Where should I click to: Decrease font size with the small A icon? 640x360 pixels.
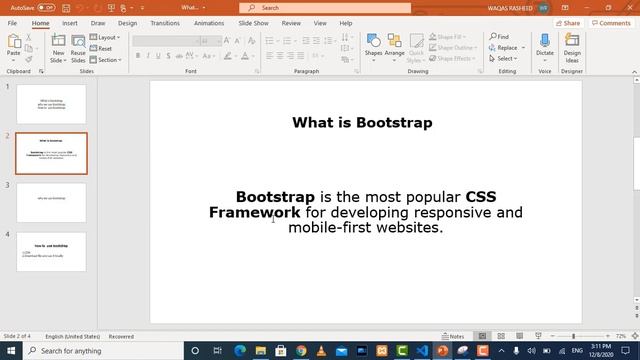coord(237,40)
